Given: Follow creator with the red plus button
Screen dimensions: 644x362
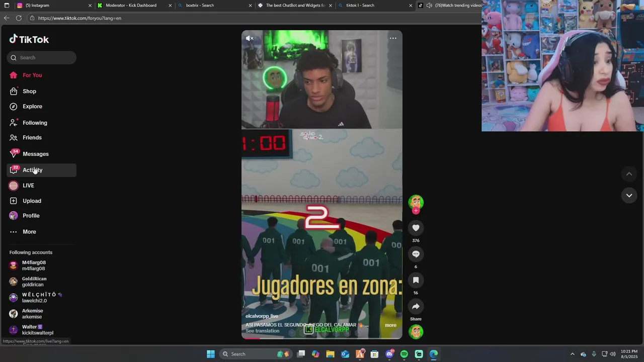Looking at the screenshot, I should point(416,211).
